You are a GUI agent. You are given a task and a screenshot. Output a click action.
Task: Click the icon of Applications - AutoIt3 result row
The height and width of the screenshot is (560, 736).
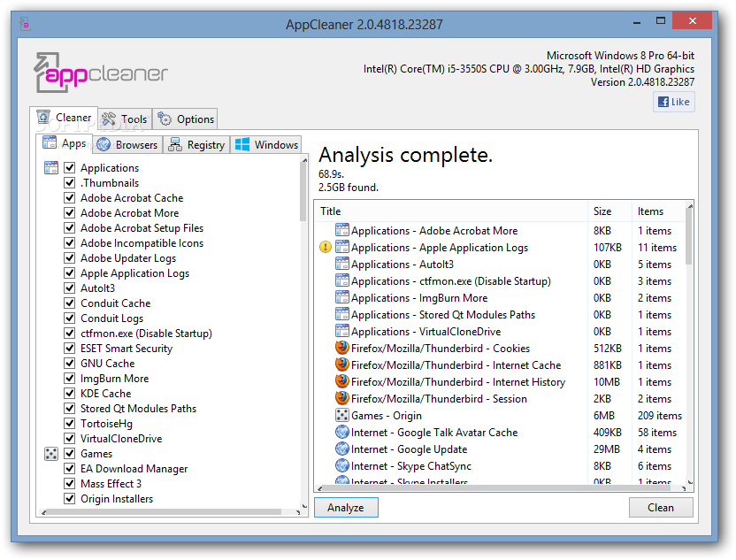click(x=342, y=264)
